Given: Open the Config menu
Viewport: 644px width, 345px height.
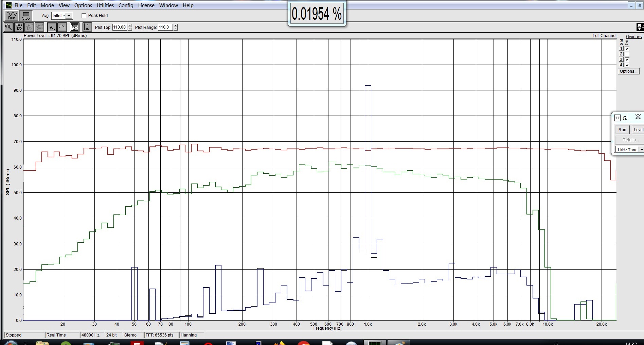Looking at the screenshot, I should click(x=126, y=5).
